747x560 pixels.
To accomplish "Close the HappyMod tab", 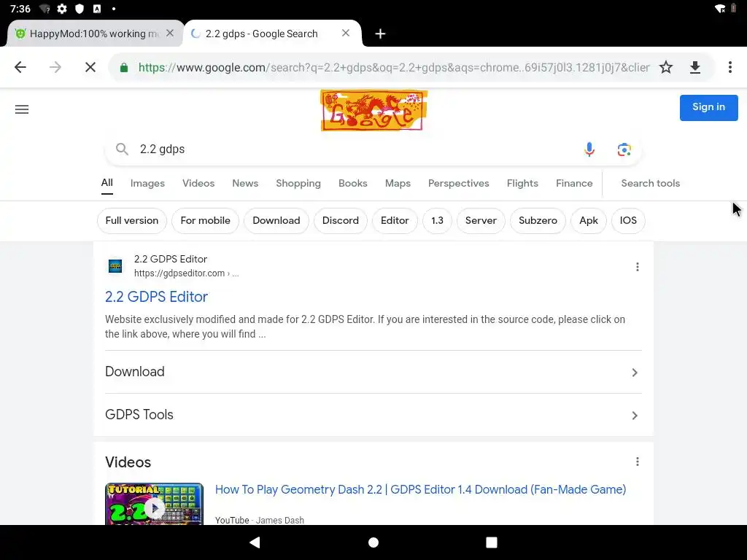I will (169, 34).
